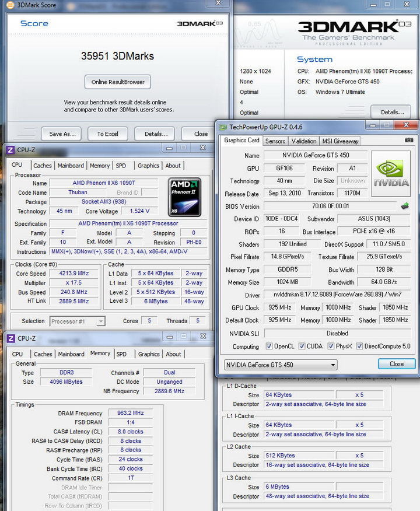Screen dimensions: 420x511
Task: Click the NVIDIA logo in GPU-Z
Action: point(391,173)
